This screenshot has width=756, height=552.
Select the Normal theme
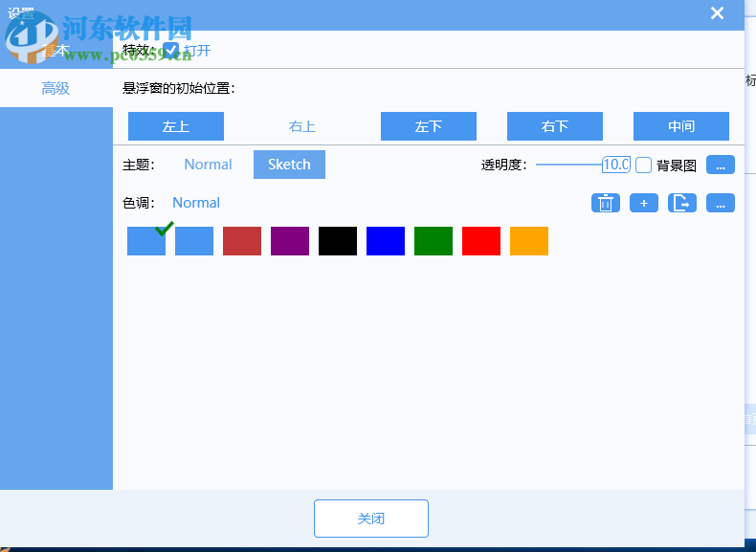(208, 165)
